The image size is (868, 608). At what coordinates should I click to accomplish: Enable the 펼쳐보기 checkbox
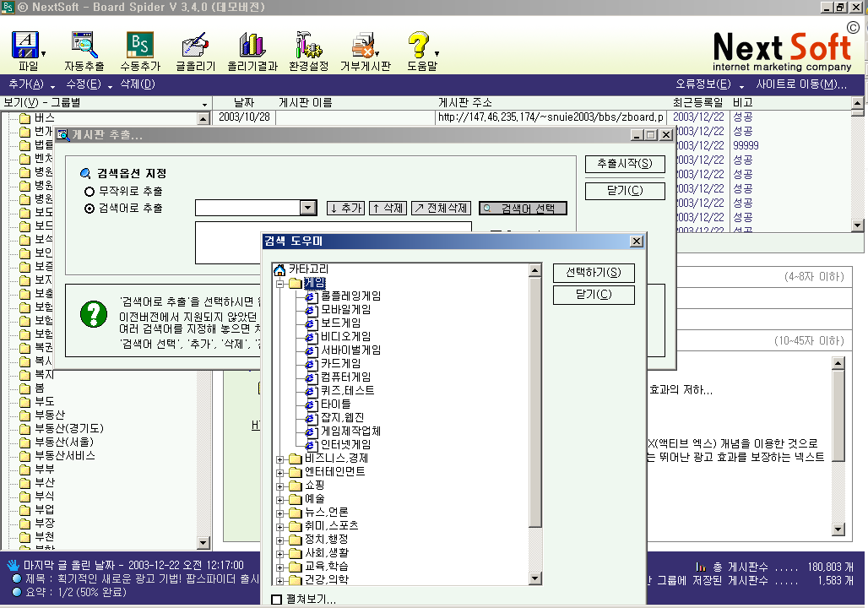(x=277, y=600)
